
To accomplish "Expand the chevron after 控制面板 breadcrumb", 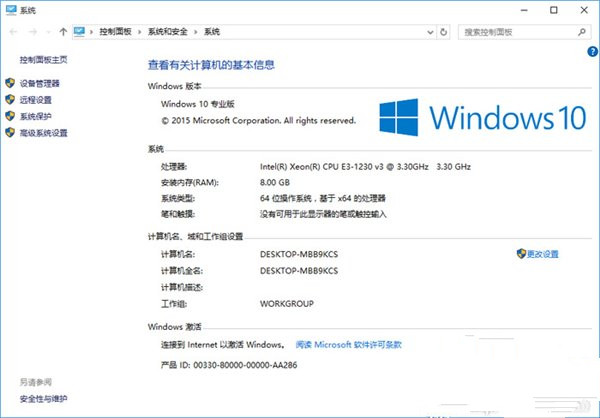I will pyautogui.click(x=142, y=32).
